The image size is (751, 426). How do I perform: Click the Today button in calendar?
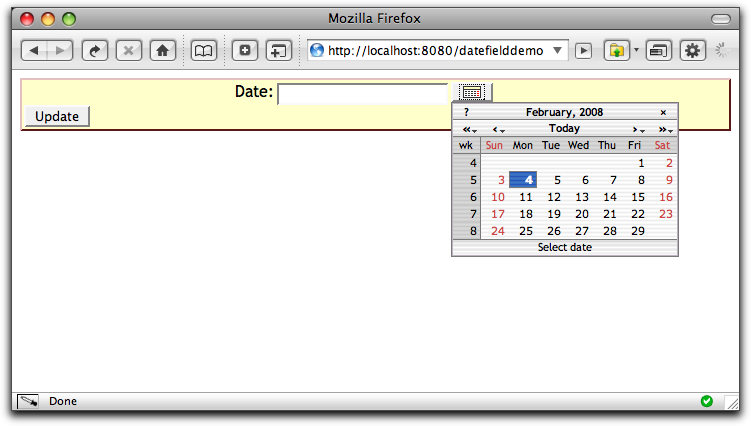pos(564,129)
